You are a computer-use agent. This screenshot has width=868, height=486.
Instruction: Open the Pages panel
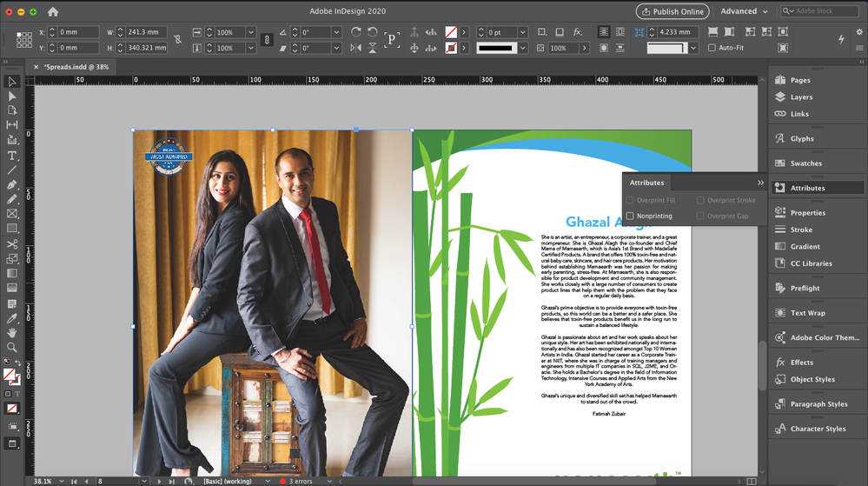pos(799,80)
